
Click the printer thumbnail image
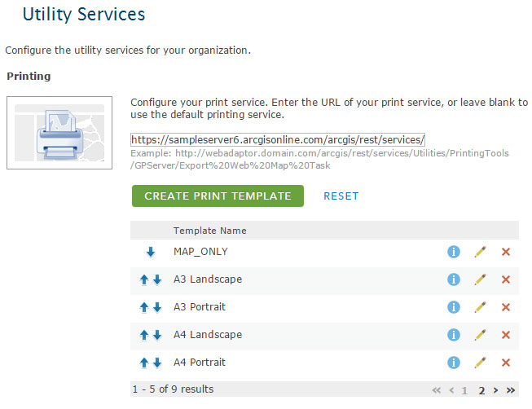click(x=55, y=132)
